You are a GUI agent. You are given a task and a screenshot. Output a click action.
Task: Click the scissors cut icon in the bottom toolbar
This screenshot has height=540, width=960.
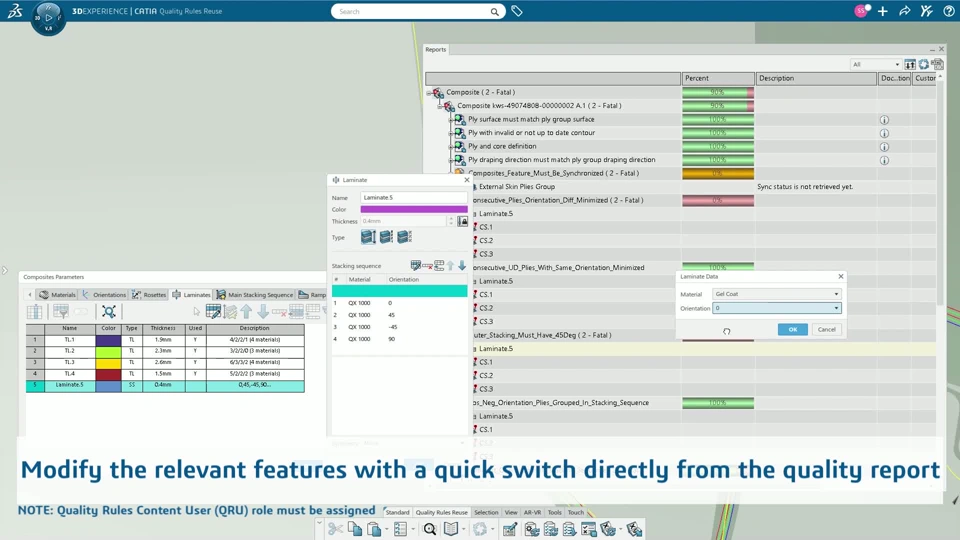[x=335, y=529]
